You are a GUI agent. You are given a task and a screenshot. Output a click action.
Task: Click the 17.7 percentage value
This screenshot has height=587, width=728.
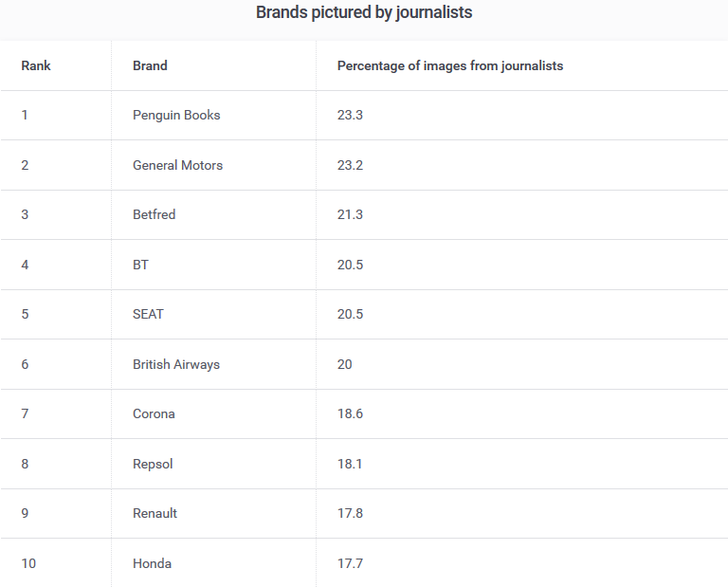click(x=350, y=563)
